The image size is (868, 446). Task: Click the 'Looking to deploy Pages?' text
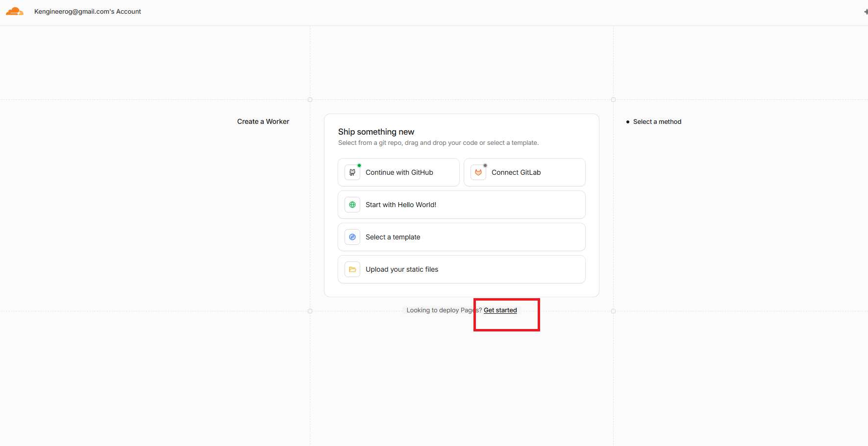click(444, 310)
